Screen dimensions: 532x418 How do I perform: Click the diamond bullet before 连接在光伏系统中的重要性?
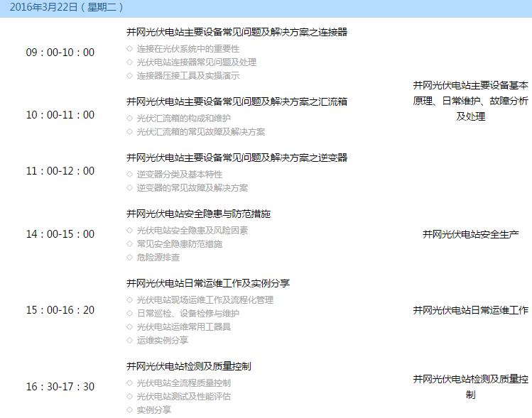[x=129, y=49]
